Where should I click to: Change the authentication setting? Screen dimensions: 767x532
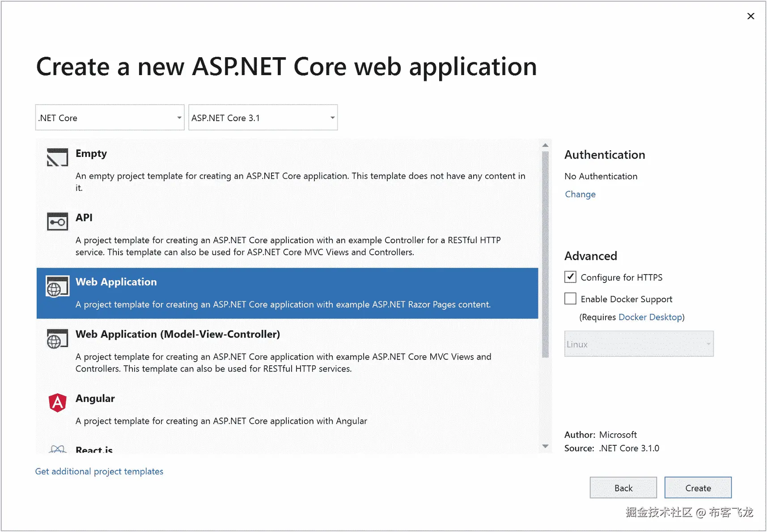tap(580, 194)
